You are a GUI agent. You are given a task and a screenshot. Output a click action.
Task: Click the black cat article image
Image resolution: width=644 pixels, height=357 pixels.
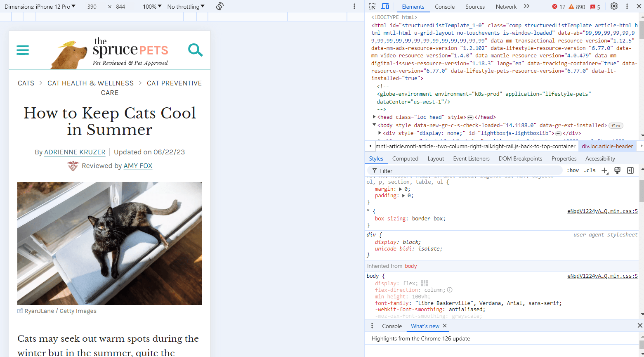pos(110,244)
